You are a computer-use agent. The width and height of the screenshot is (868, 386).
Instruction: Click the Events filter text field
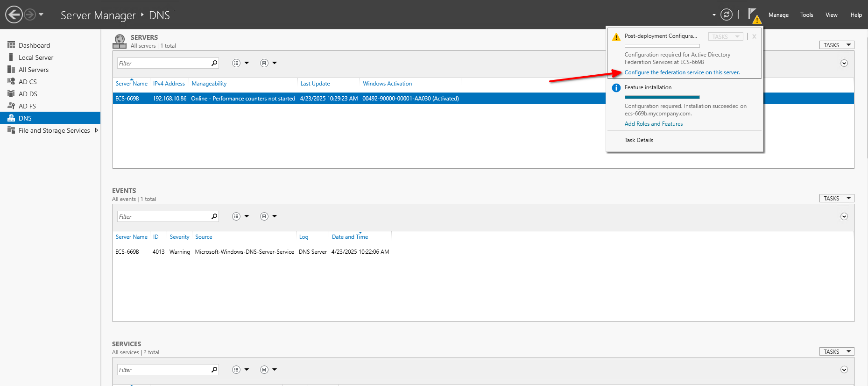coord(163,216)
